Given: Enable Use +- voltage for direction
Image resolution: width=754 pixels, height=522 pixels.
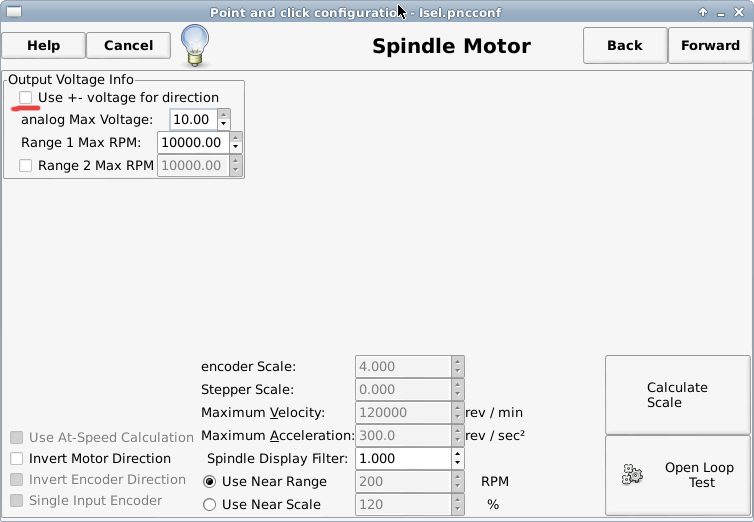Looking at the screenshot, I should [x=25, y=98].
